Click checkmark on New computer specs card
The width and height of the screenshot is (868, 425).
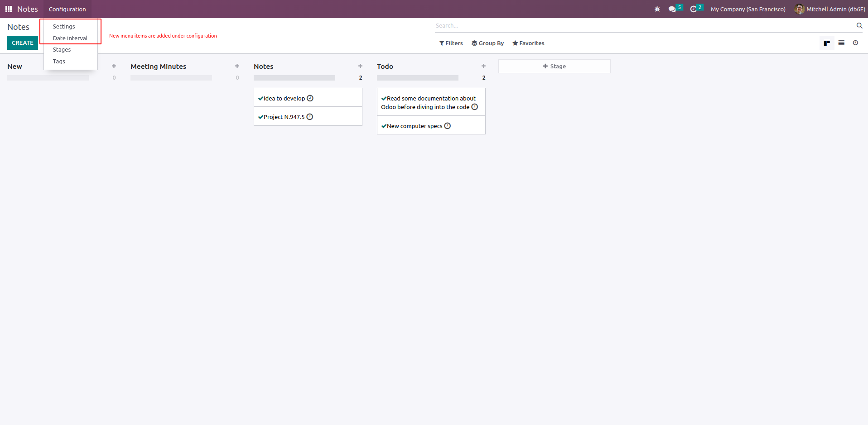tap(384, 126)
